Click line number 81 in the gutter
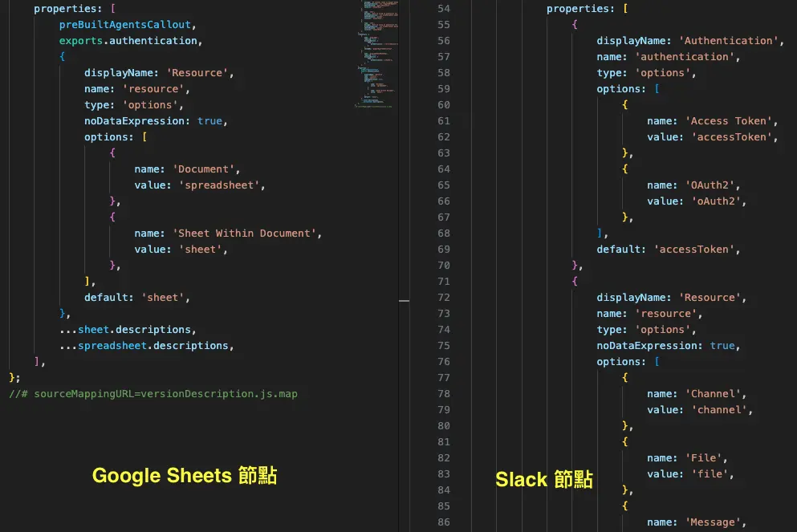 coord(444,442)
